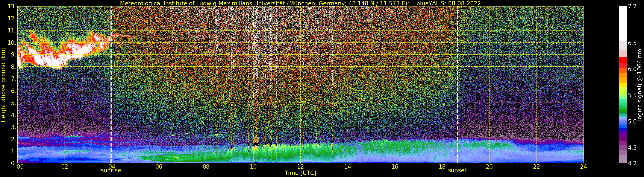Viewport: 644px width, 177px height.
Task: Click the white dashed sunrise marker line
Action: coord(111,85)
